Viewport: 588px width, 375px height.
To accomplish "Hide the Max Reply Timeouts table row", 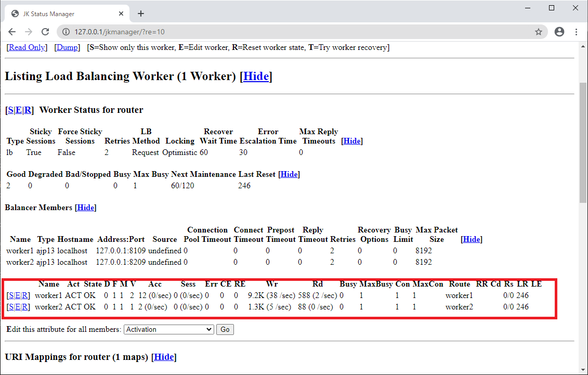I will tap(352, 141).
